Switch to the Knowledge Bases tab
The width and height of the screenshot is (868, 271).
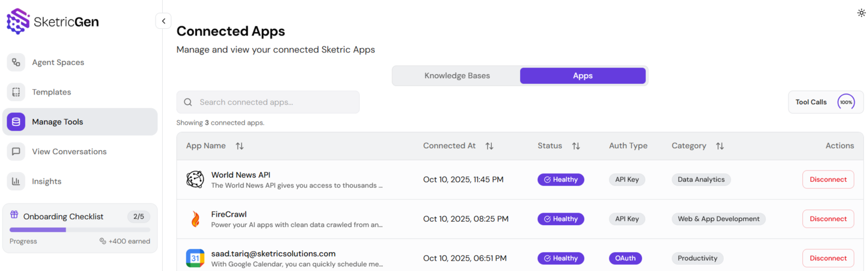pyautogui.click(x=457, y=76)
